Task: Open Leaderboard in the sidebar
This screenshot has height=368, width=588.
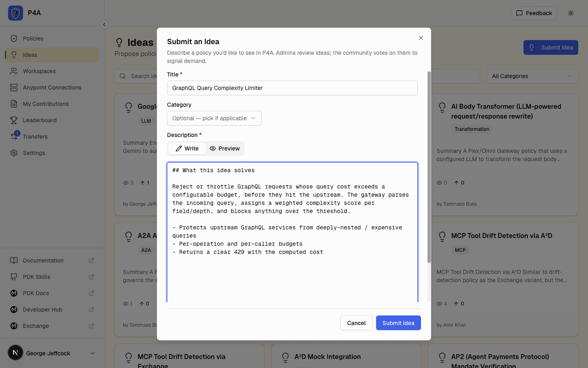Action: click(52, 120)
